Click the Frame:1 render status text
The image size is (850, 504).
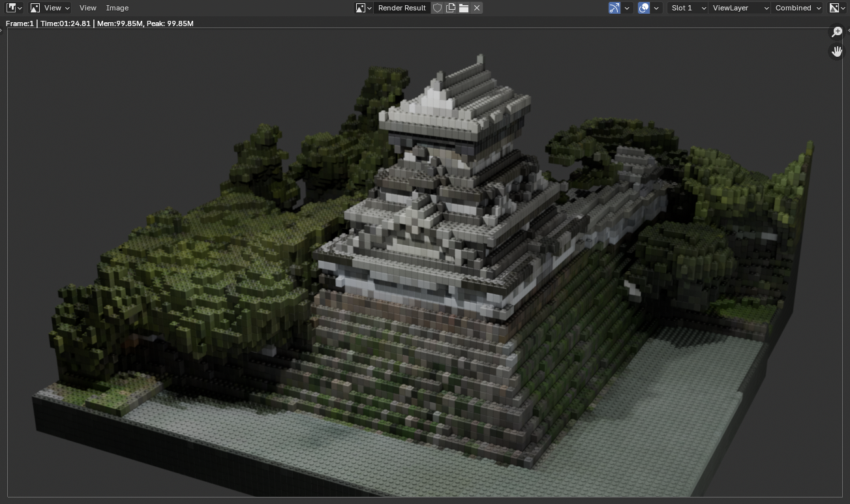tap(20, 23)
